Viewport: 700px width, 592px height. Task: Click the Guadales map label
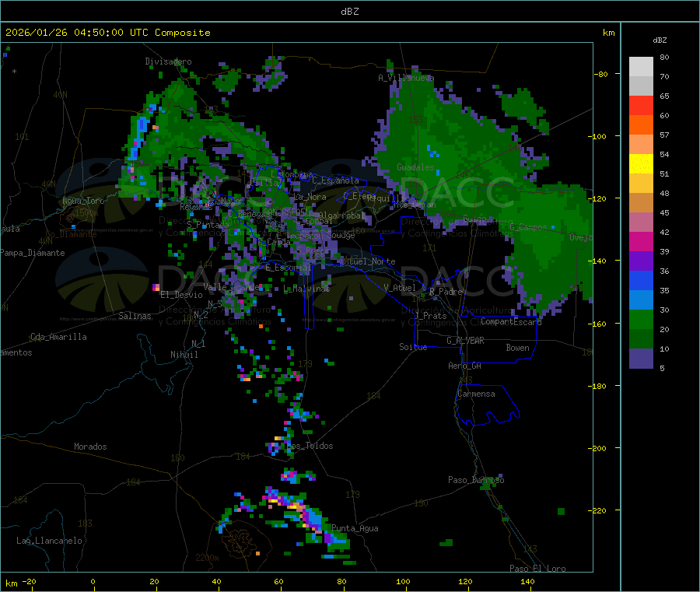pos(415,167)
